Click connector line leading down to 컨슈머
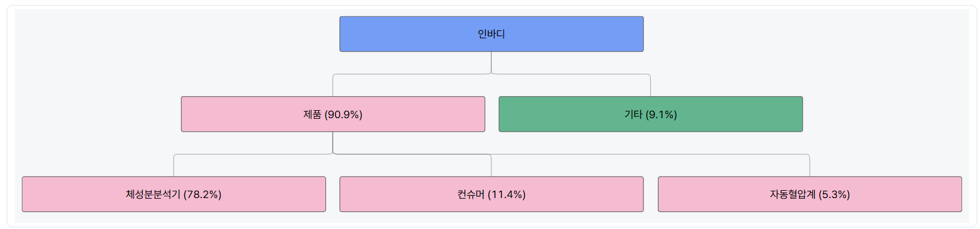980x229 pixels. (x=491, y=167)
